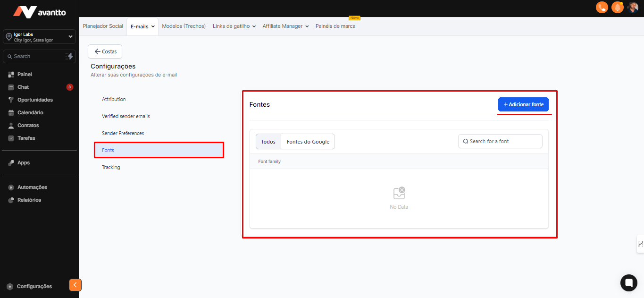Select the Todos font filter
The height and width of the screenshot is (298, 644).
coord(268,142)
